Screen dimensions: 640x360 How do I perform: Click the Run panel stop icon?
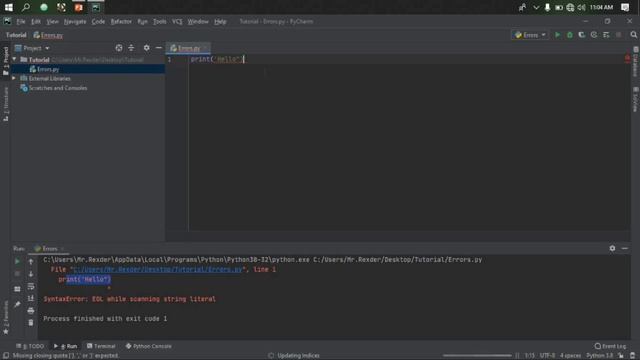coord(17,274)
